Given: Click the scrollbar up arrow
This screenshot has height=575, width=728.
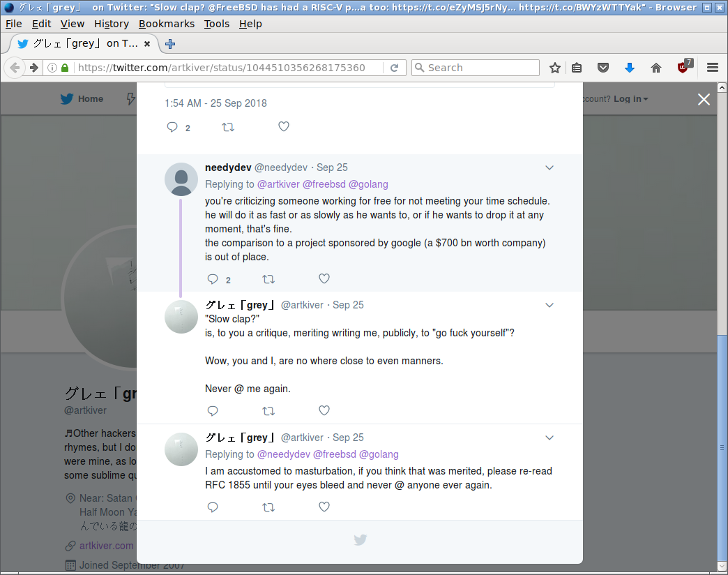Looking at the screenshot, I should coord(722,87).
